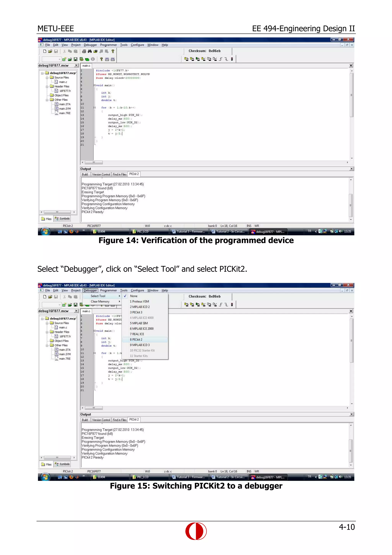This screenshot has width=392, height=555.
Task: Click Hold In Reset icon in Figure 14 PICkit toolbar
Action: click(226, 59)
